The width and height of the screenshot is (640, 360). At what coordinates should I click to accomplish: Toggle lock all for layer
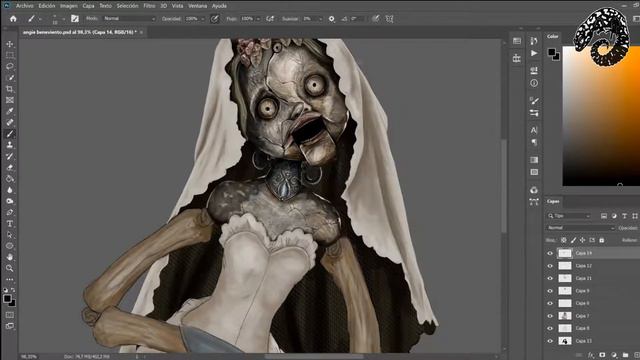(602, 240)
